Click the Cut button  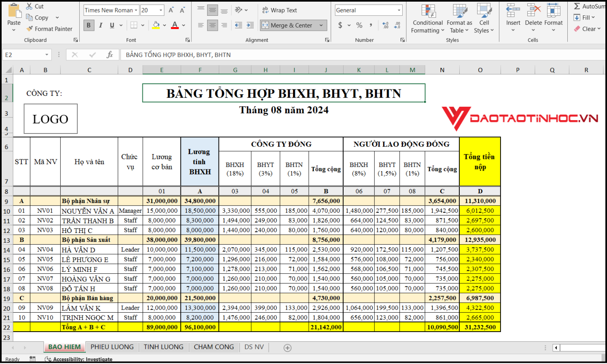(35, 6)
